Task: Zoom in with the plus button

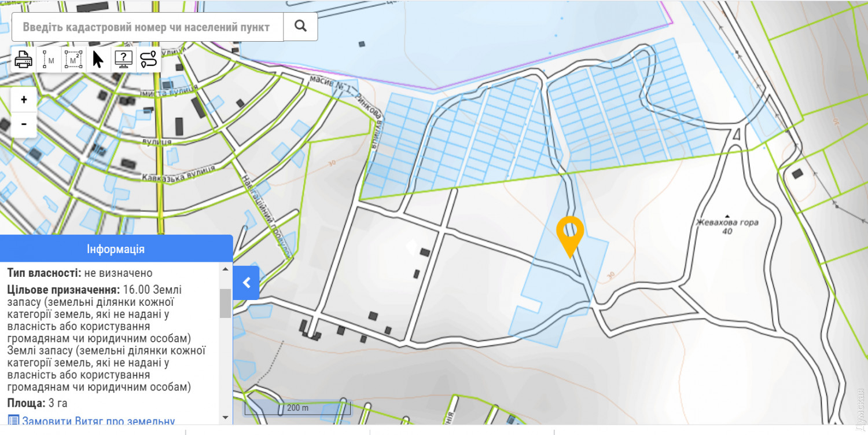Action: click(24, 100)
